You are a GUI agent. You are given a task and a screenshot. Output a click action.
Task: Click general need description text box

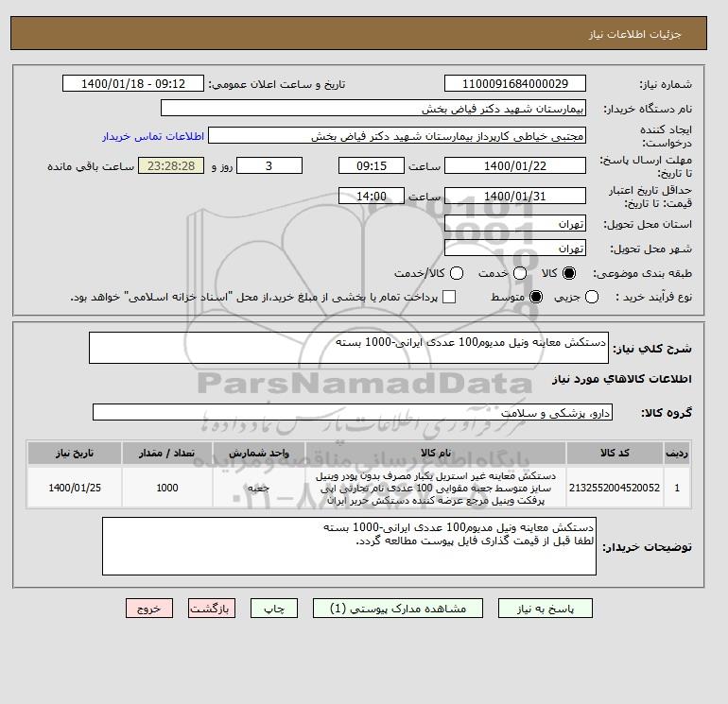[349, 348]
